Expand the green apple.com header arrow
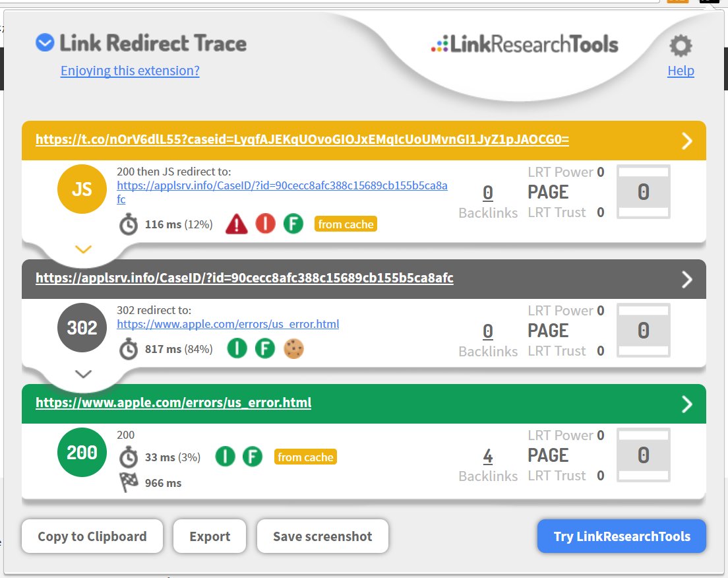Screen dimensions: 728x578 tap(686, 404)
